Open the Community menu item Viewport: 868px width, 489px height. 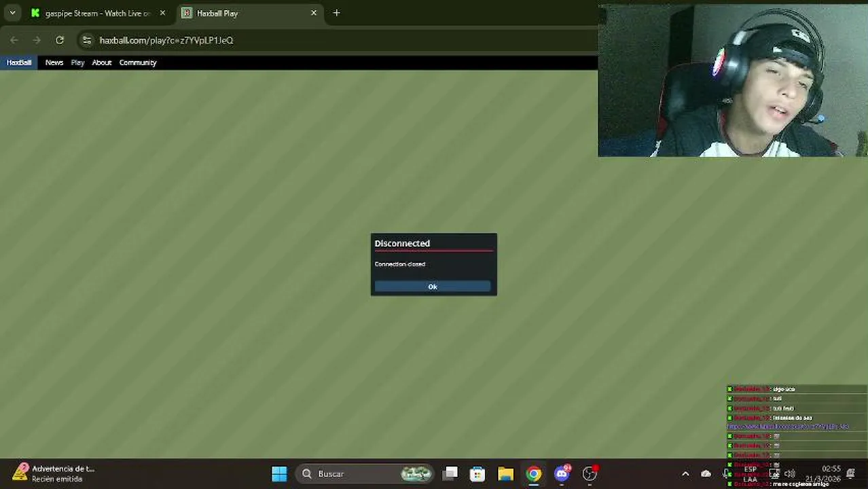[x=138, y=62]
